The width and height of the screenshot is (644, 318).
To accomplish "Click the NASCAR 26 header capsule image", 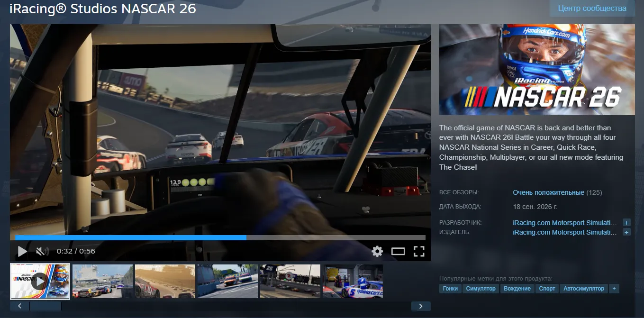I will pyautogui.click(x=537, y=70).
